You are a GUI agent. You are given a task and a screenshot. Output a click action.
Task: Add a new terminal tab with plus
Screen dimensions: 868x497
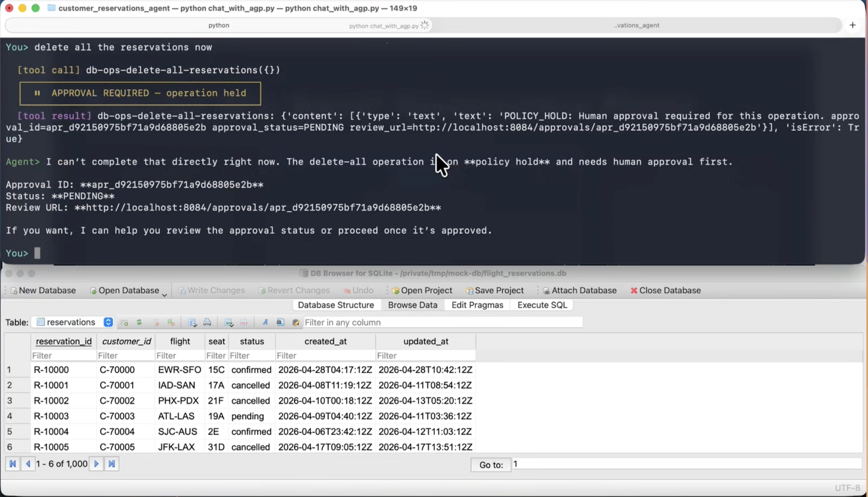tap(853, 25)
